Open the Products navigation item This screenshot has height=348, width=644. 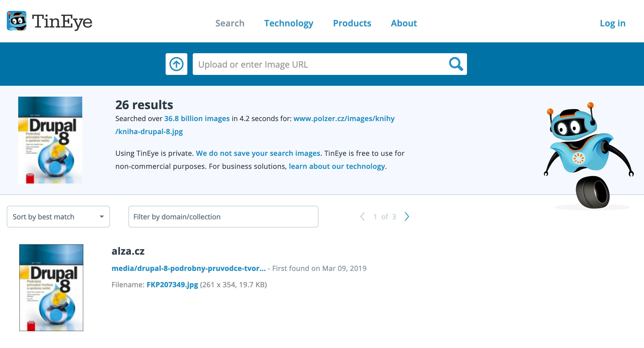pos(352,23)
